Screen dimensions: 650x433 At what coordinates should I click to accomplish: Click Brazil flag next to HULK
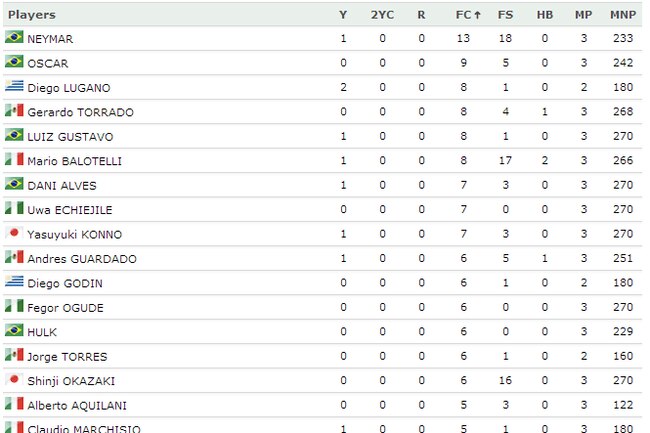click(14, 331)
